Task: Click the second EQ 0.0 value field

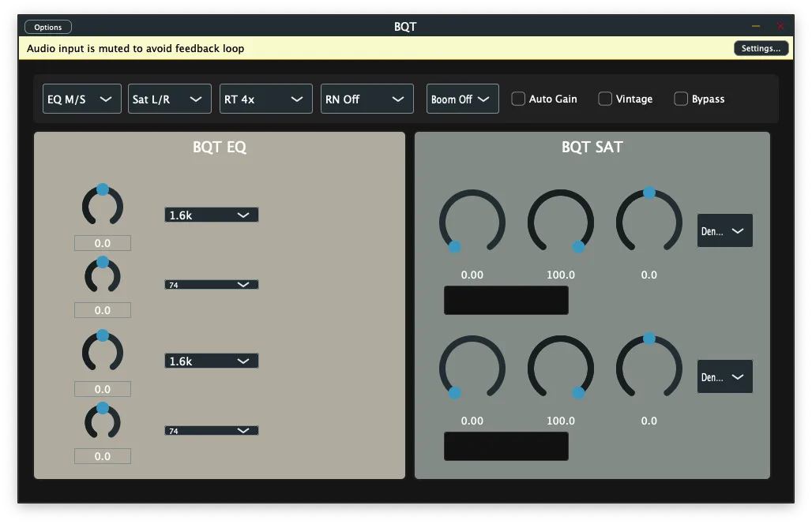Action: pyautogui.click(x=103, y=310)
